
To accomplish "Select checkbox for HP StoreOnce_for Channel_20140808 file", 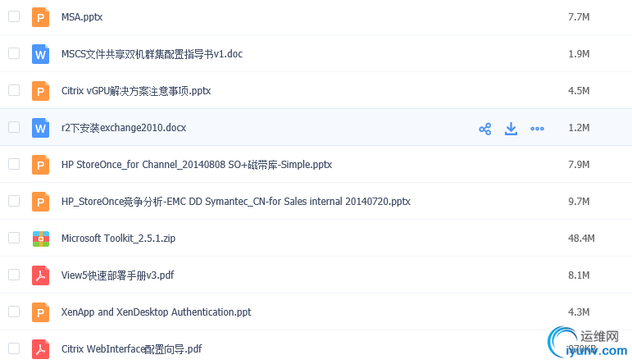I will click(14, 164).
